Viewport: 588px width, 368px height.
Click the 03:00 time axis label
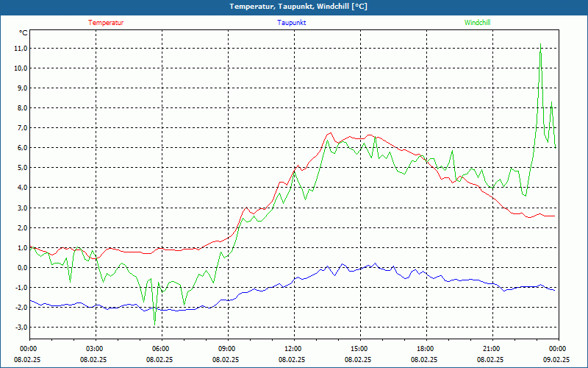tap(94, 349)
